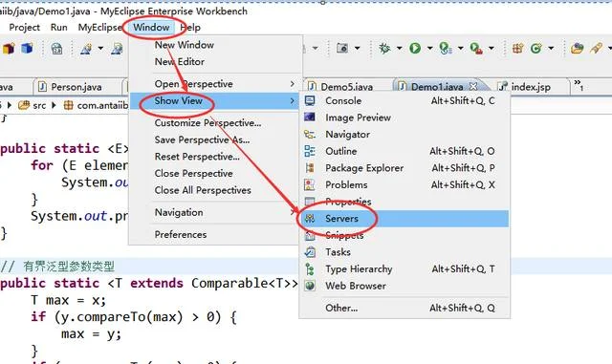Open the Window menu
The width and height of the screenshot is (612, 364).
pyautogui.click(x=151, y=28)
